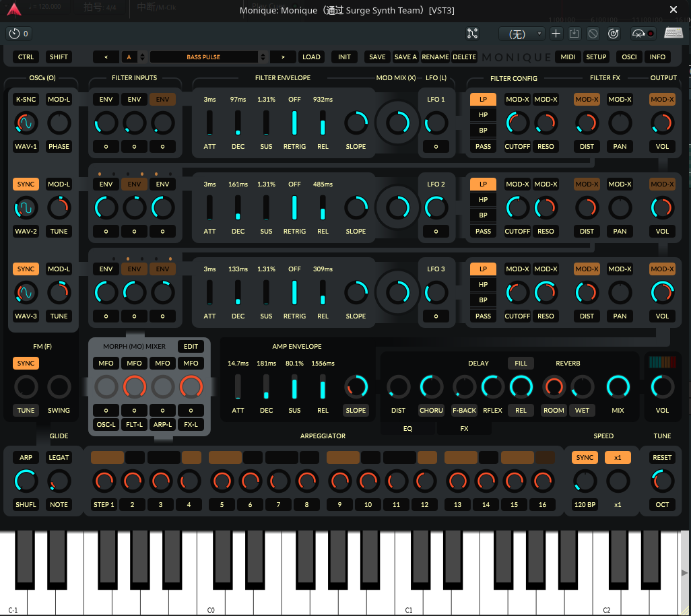The image size is (691, 616).
Task: Click the LFO 1 knob
Action: click(x=436, y=123)
